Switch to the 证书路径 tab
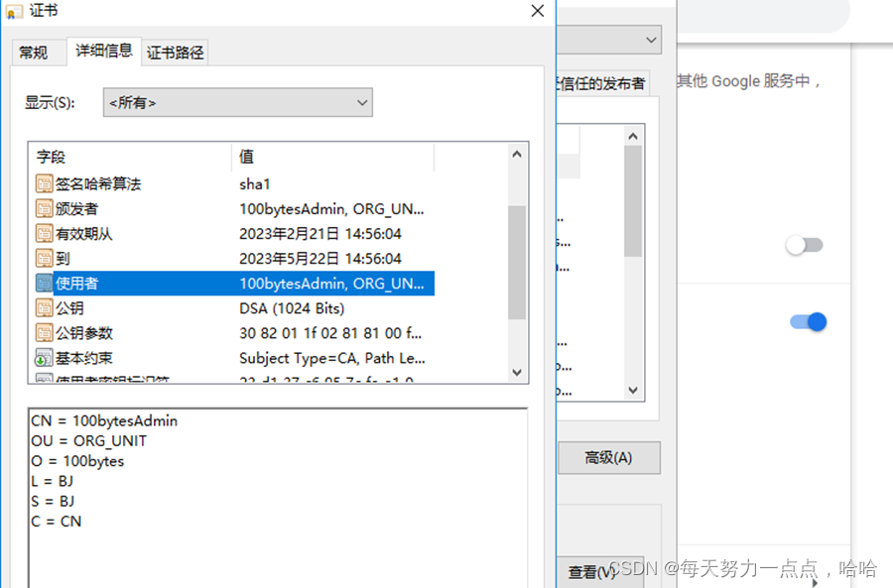 coord(175,52)
